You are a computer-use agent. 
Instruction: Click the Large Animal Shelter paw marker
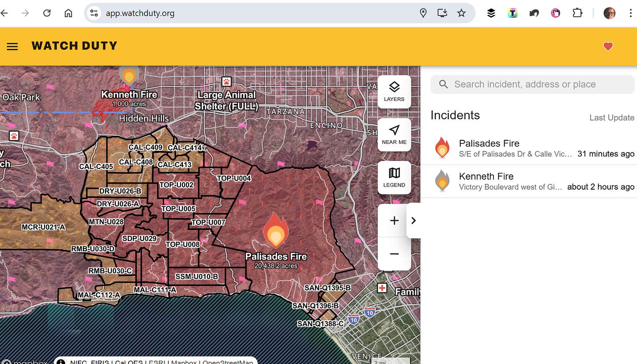226,81
